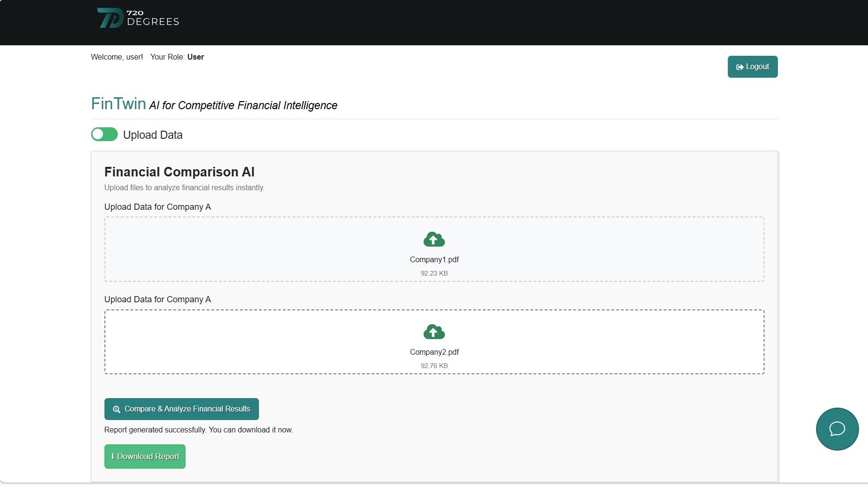Click the 'Welcome, user!' greeting
This screenshot has height=503, width=868.
click(117, 57)
